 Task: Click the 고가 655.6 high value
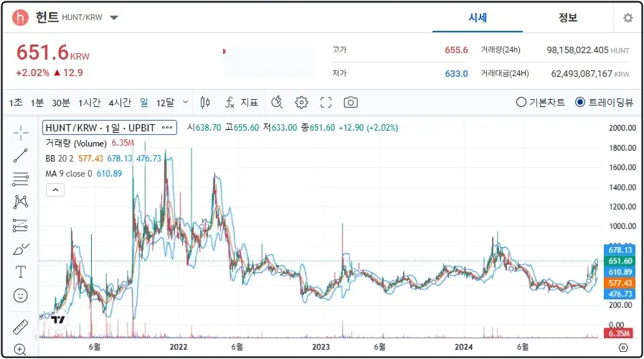click(456, 50)
